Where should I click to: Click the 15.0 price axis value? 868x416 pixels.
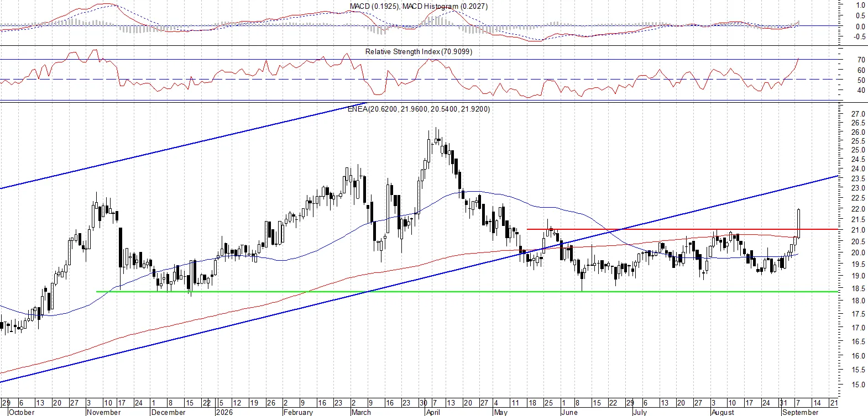pyautogui.click(x=858, y=385)
